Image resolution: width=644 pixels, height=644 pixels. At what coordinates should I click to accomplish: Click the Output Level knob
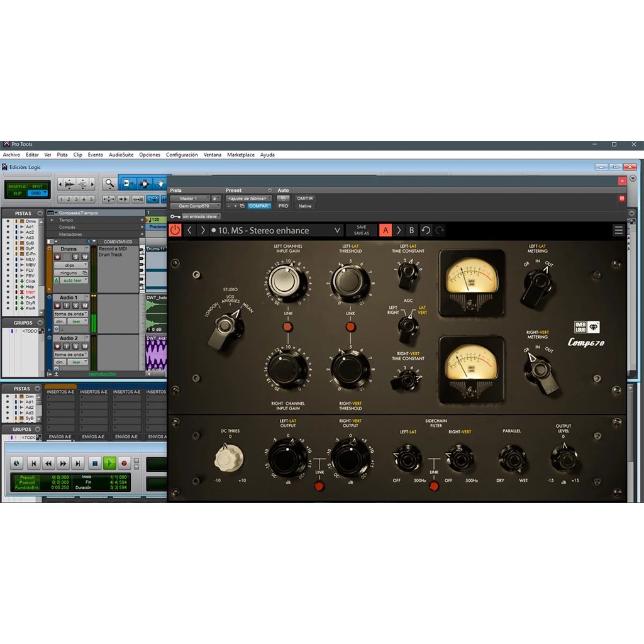pos(564,458)
